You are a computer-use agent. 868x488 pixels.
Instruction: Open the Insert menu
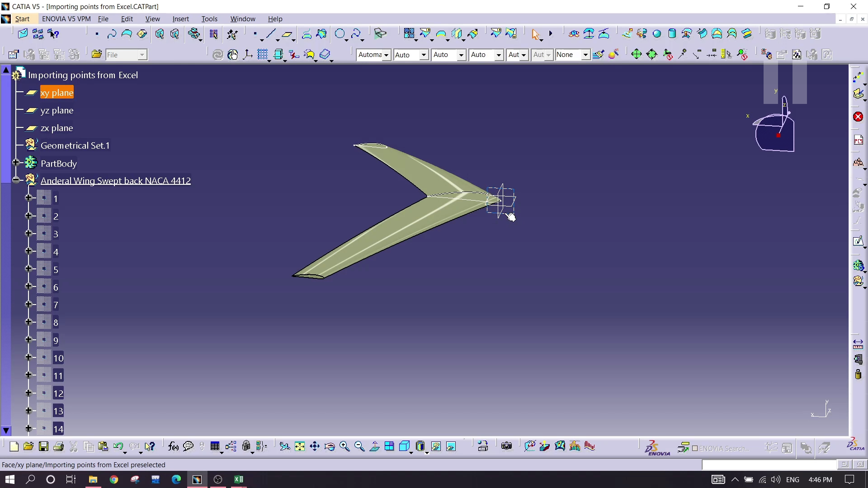pos(180,19)
